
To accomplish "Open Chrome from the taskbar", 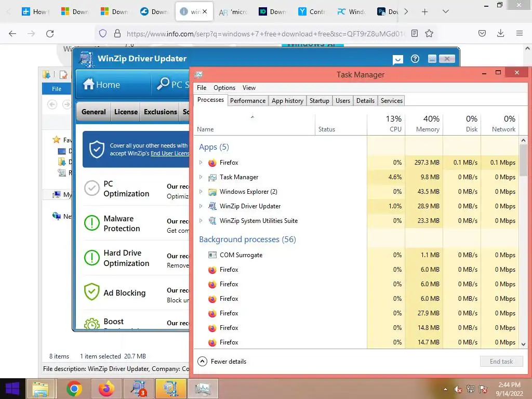I will (x=74, y=389).
